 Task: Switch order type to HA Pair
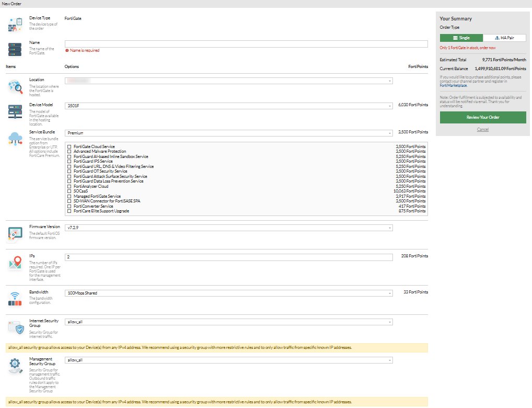504,38
